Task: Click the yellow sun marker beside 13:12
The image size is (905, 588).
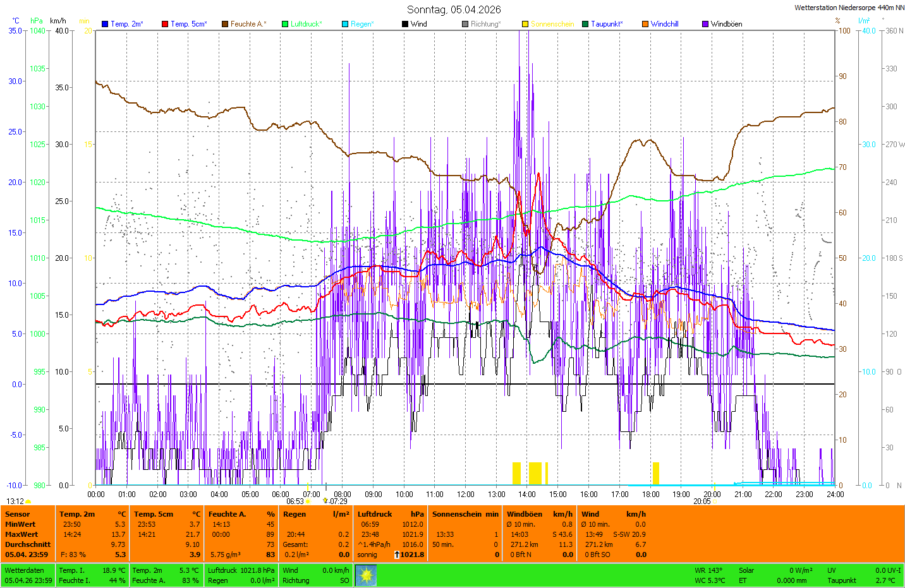Action: [28, 501]
